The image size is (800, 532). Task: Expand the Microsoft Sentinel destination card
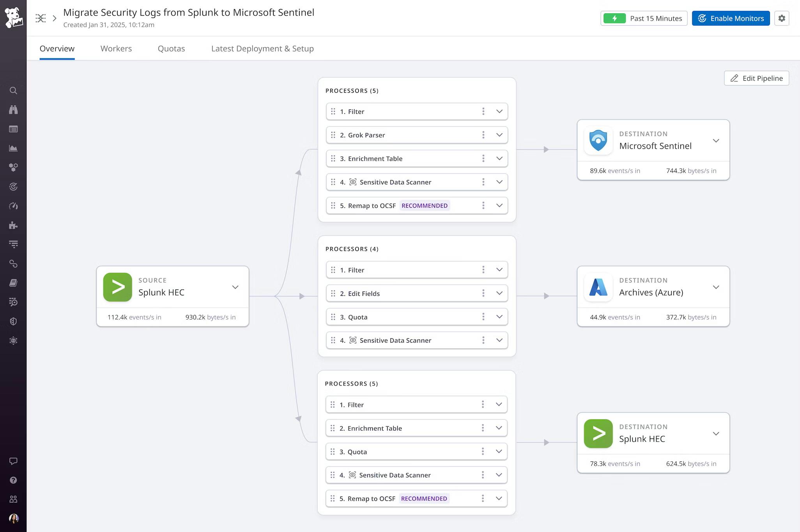pos(716,141)
